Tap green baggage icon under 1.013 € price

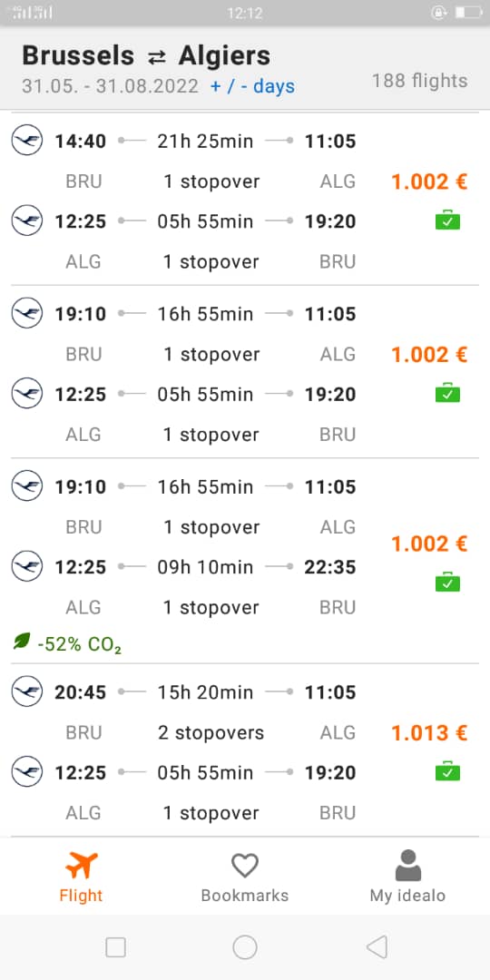point(447,772)
